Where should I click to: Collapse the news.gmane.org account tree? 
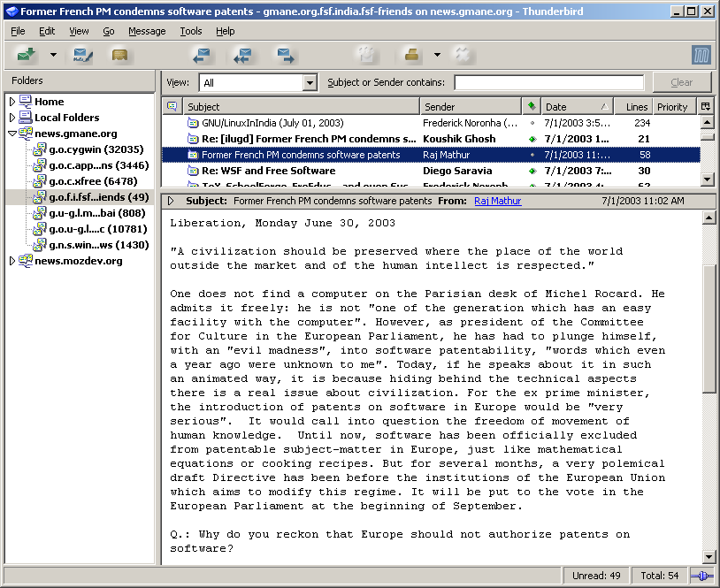[x=12, y=134]
